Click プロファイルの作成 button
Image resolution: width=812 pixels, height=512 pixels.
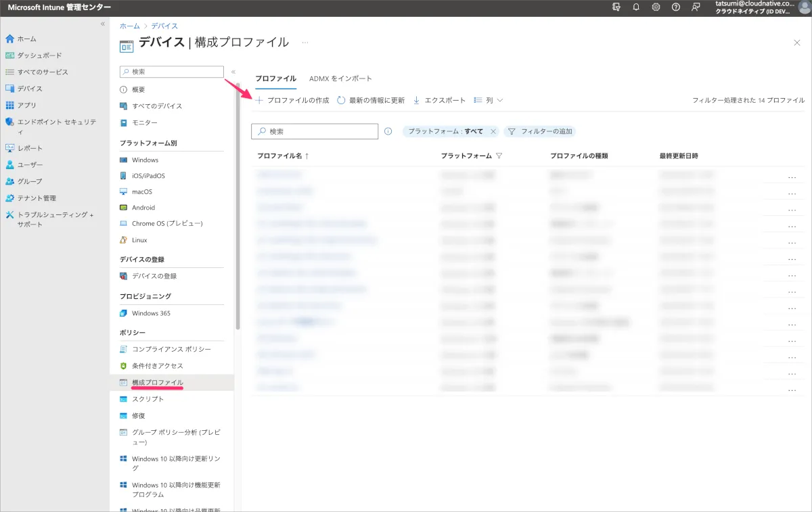(292, 100)
